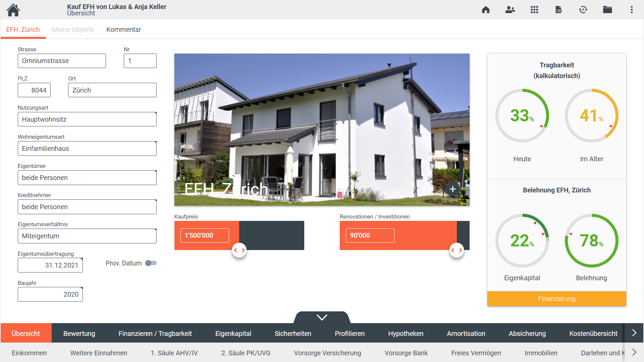The image size is (644, 362).
Task: Click the Finanzierung button
Action: (x=556, y=299)
